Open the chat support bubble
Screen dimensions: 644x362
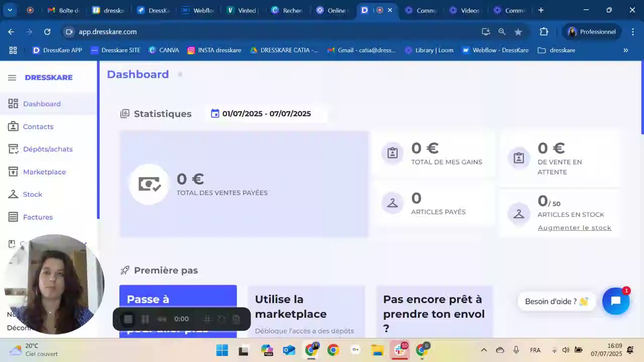tap(616, 301)
